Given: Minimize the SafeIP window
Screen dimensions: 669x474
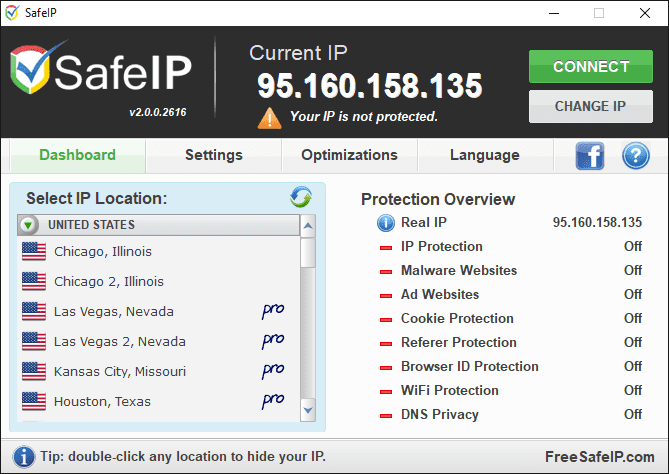Looking at the screenshot, I should coord(554,13).
